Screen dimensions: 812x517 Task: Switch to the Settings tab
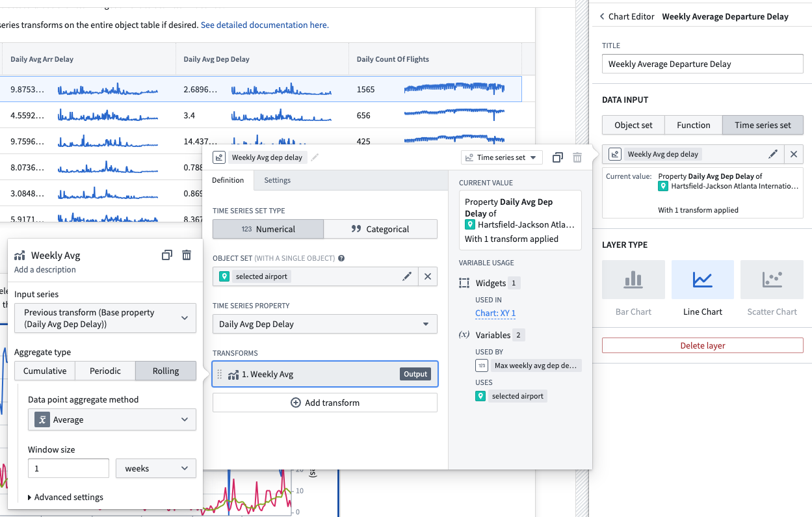point(278,180)
